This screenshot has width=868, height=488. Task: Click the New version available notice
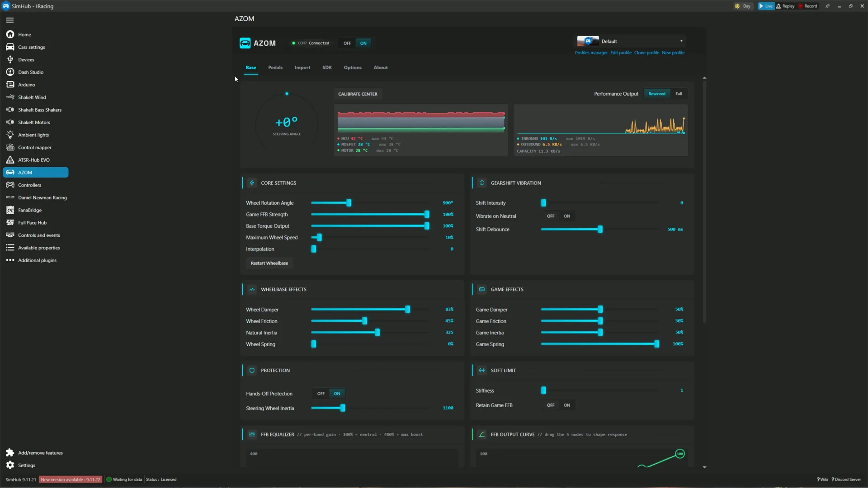tap(71, 480)
